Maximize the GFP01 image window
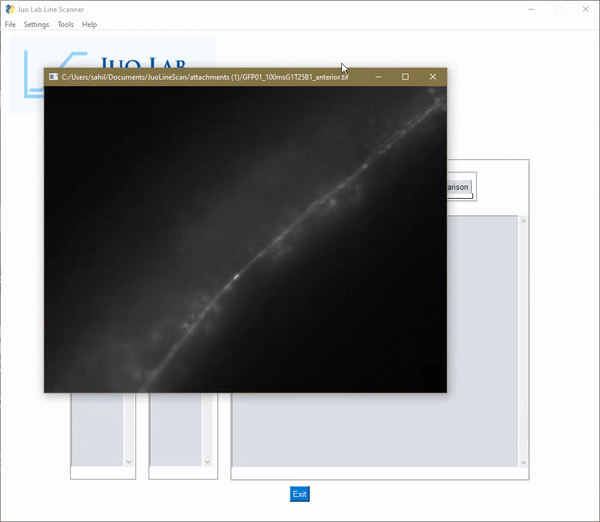 [x=405, y=76]
